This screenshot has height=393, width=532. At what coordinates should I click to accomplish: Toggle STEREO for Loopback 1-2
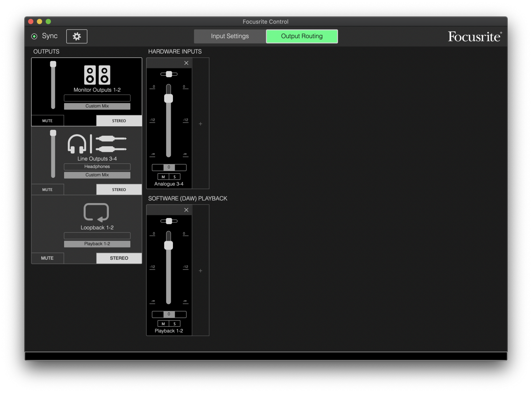click(119, 258)
